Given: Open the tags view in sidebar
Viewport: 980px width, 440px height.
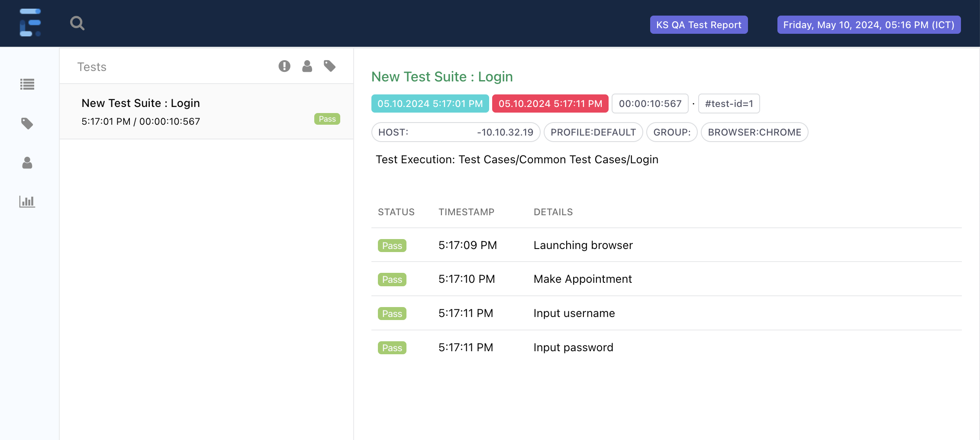Looking at the screenshot, I should click(x=27, y=123).
